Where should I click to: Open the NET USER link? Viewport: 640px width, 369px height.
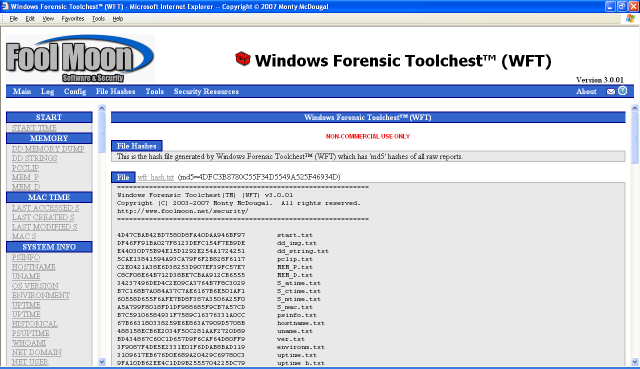click(30, 362)
